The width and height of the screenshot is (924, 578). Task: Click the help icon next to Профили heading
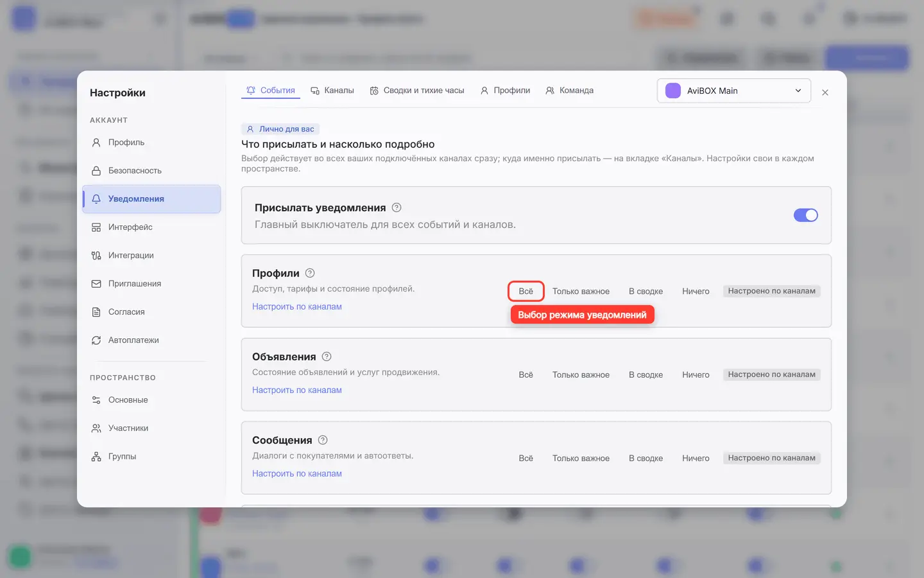click(310, 273)
